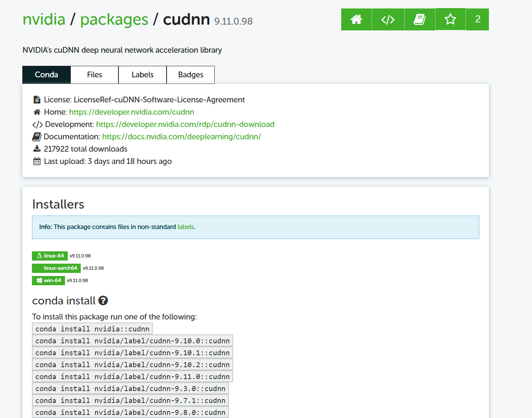Click the packages breadcrumb link
The width and height of the screenshot is (532, 418).
click(x=114, y=19)
